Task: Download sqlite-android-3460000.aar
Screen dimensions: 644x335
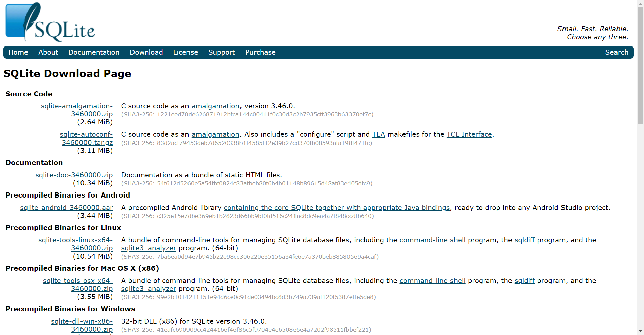Action: [67, 208]
